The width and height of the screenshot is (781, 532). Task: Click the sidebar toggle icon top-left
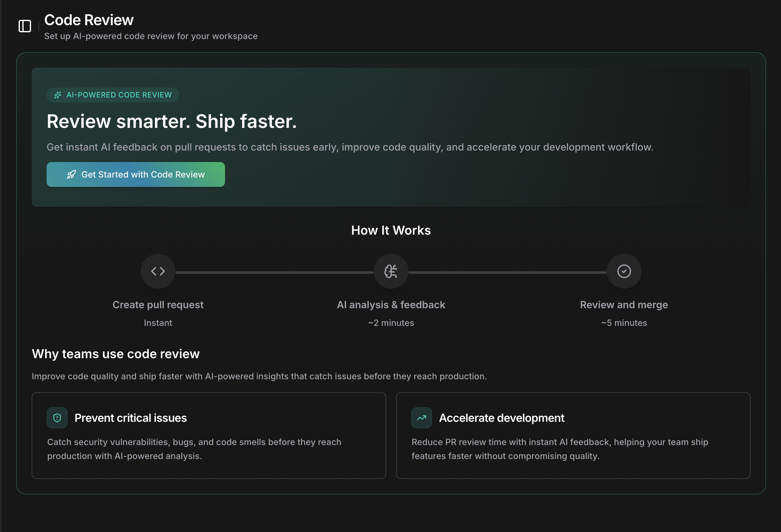click(25, 26)
